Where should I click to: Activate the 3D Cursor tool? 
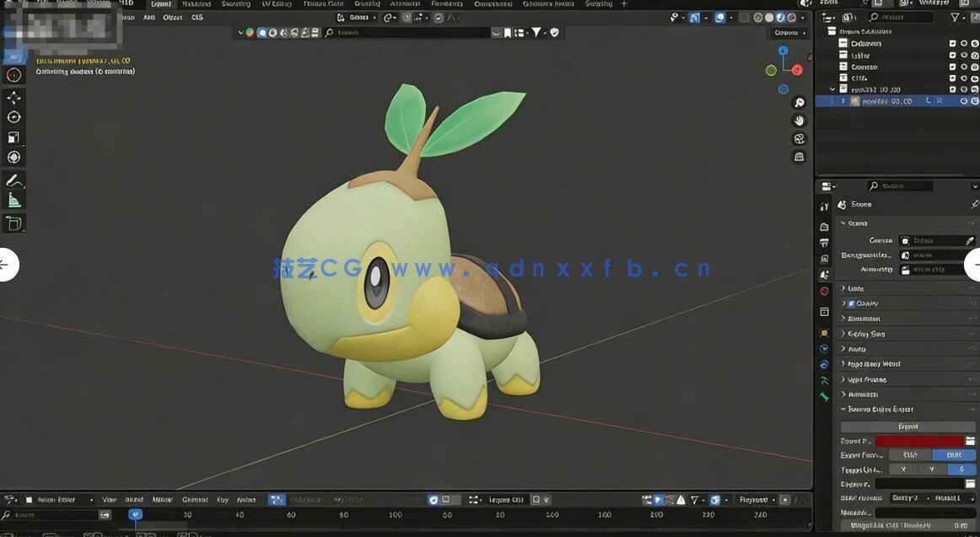coord(13,75)
